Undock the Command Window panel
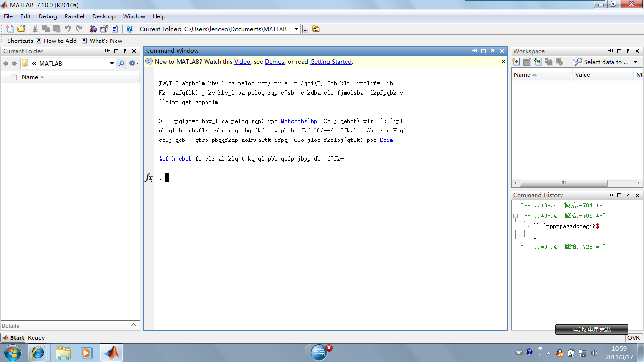 pyautogui.click(x=492, y=51)
